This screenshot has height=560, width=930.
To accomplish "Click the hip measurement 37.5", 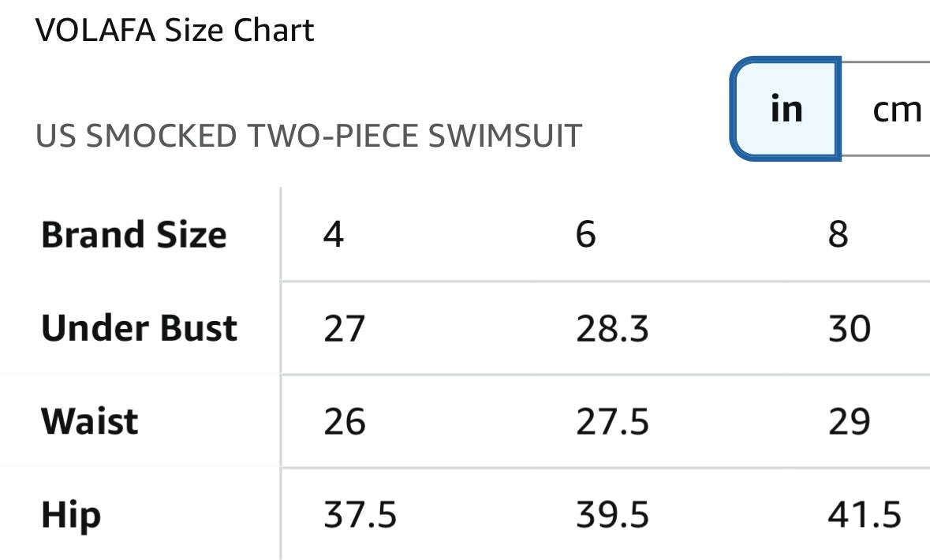I will (360, 516).
